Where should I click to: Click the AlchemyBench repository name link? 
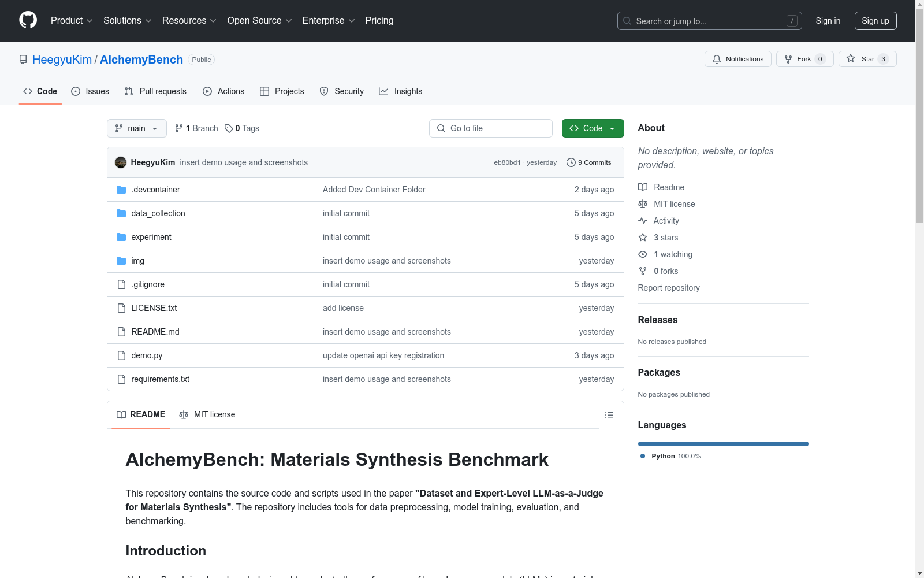coord(141,60)
